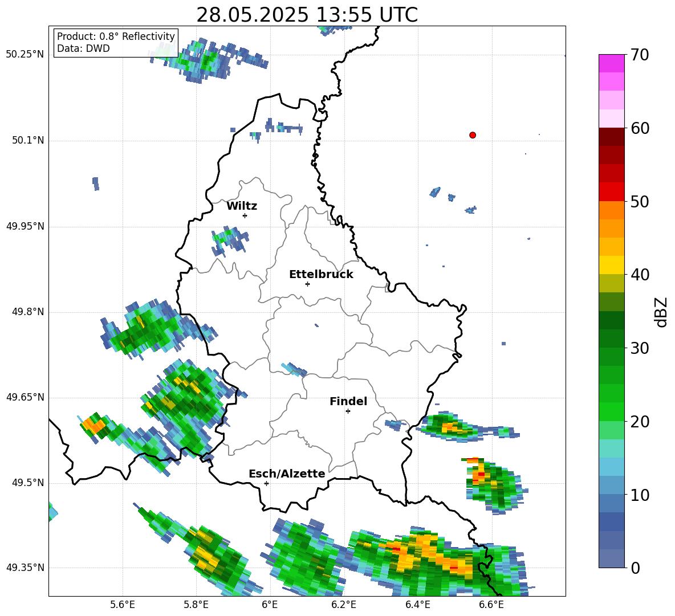Click the 49.95°N latitude label

click(25, 226)
